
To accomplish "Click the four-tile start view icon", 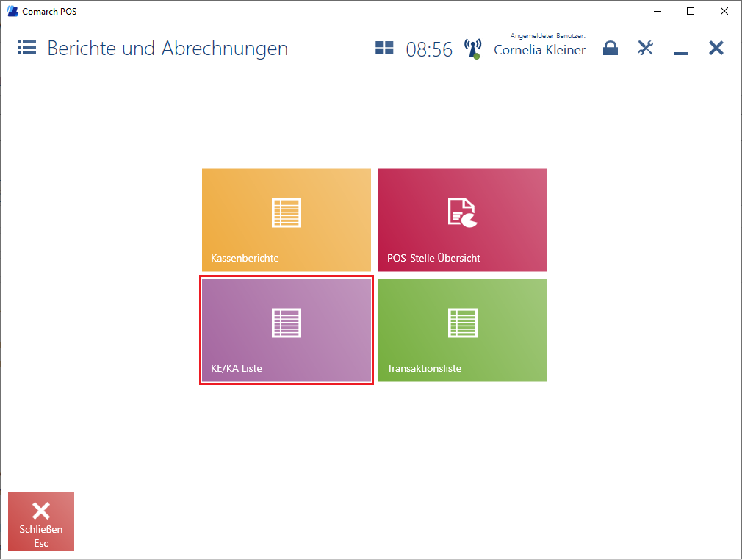I will point(384,49).
